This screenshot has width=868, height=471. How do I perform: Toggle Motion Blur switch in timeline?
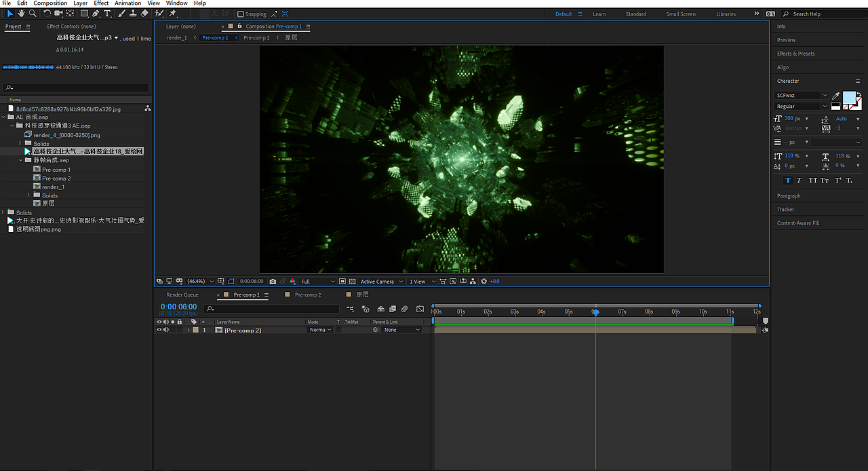point(405,309)
